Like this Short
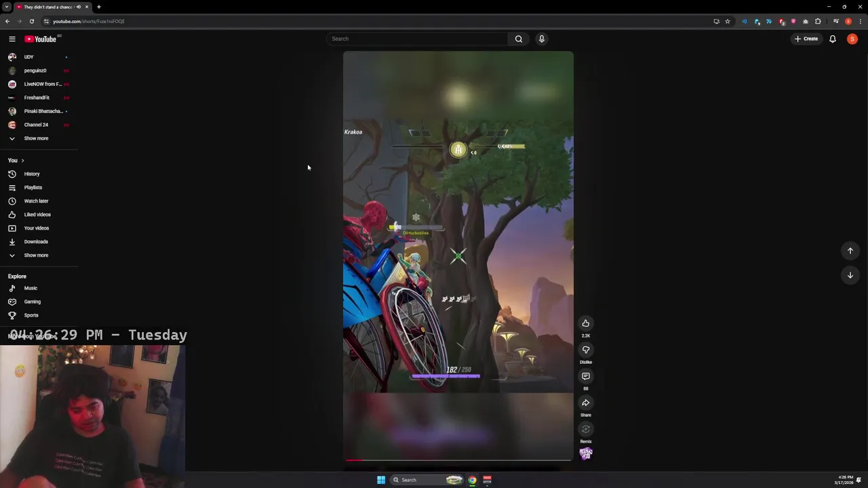This screenshot has height=488, width=868. pyautogui.click(x=586, y=323)
